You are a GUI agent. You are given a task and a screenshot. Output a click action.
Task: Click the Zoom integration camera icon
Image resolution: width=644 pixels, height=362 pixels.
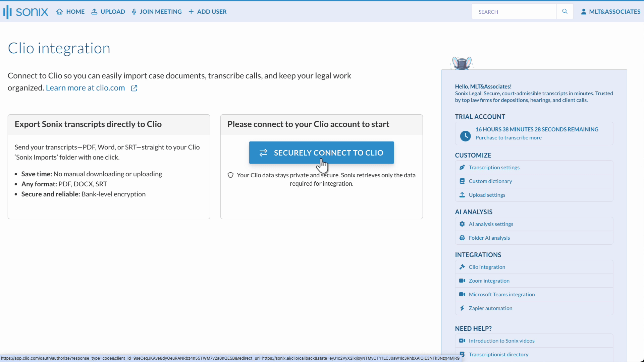462,281
